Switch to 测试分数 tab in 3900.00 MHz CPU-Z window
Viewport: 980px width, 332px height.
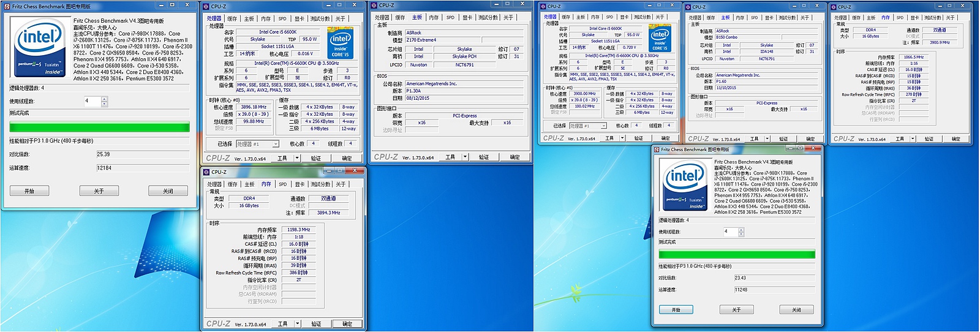[x=643, y=17]
